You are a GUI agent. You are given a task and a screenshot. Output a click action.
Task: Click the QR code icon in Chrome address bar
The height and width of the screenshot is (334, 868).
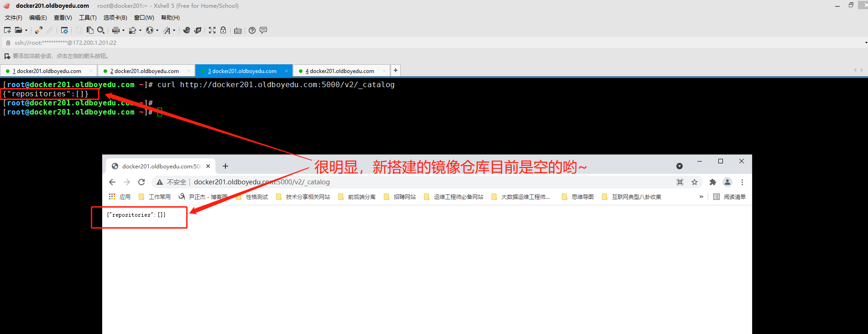[x=680, y=182]
